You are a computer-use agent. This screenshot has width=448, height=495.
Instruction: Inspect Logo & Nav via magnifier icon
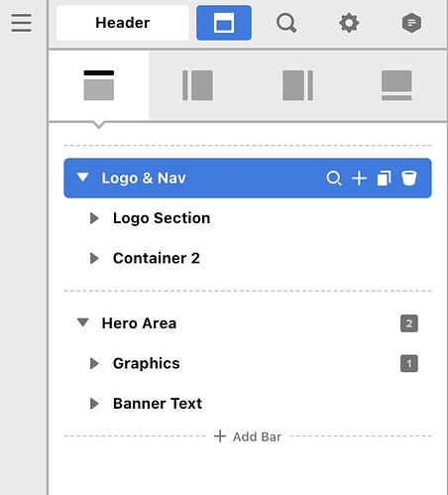(x=334, y=179)
